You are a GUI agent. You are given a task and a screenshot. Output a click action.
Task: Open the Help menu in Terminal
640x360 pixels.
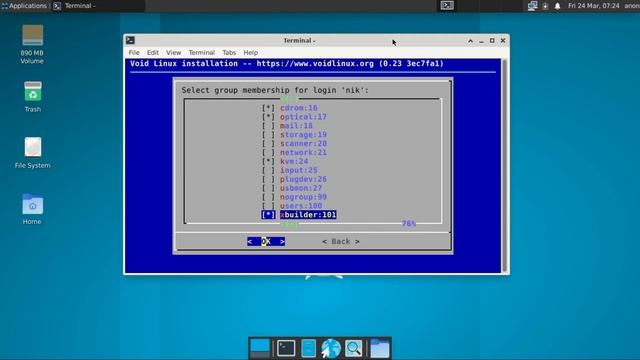point(251,53)
